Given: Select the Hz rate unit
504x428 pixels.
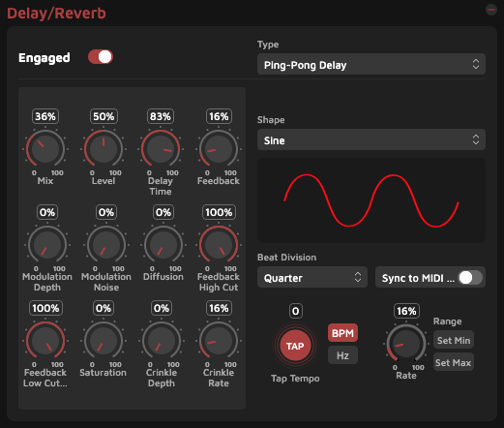Looking at the screenshot, I should pyautogui.click(x=342, y=355).
